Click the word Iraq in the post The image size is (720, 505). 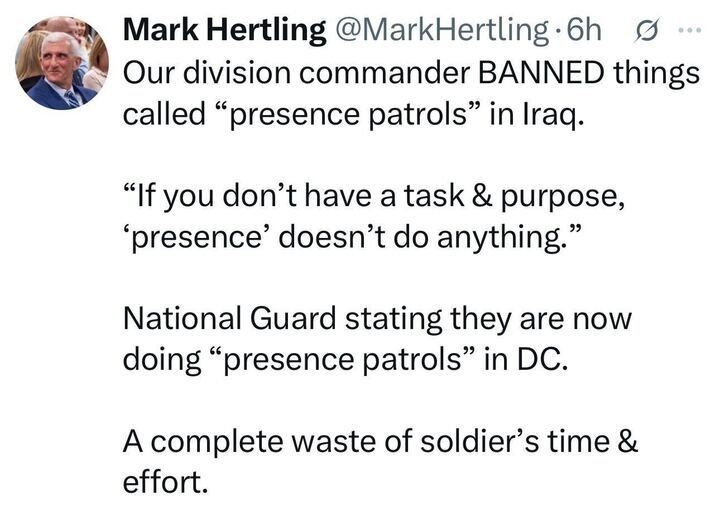(x=546, y=113)
